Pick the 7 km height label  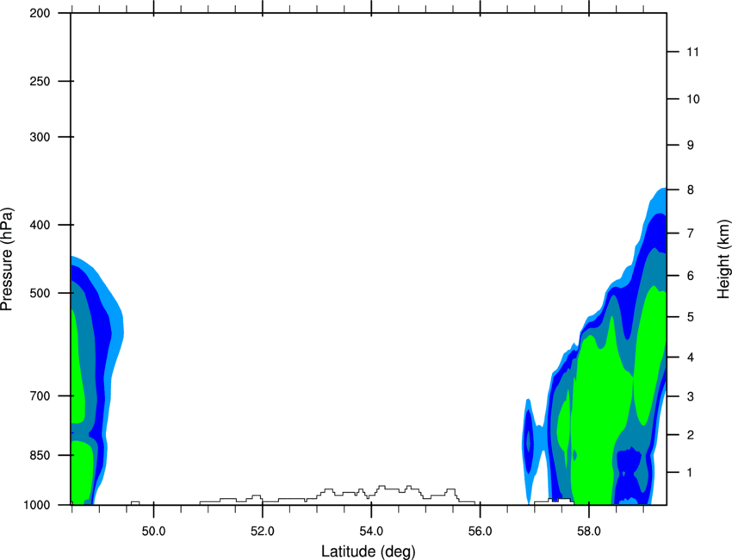point(691,233)
